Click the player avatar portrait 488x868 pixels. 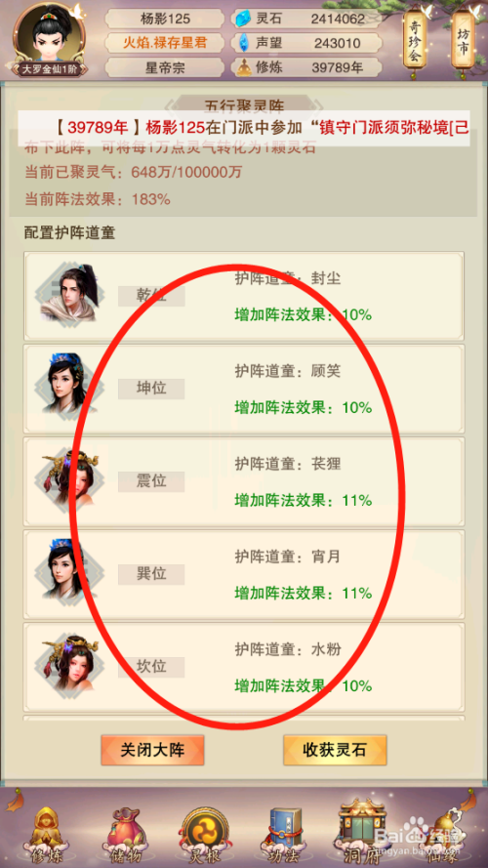point(50,38)
